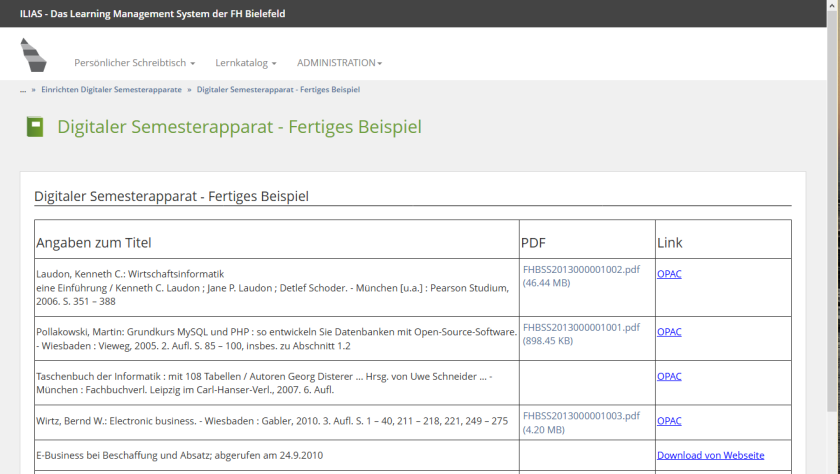
Task: Open the Persönlicher Schreibtisch dropdown menu
Action: pyautogui.click(x=134, y=63)
